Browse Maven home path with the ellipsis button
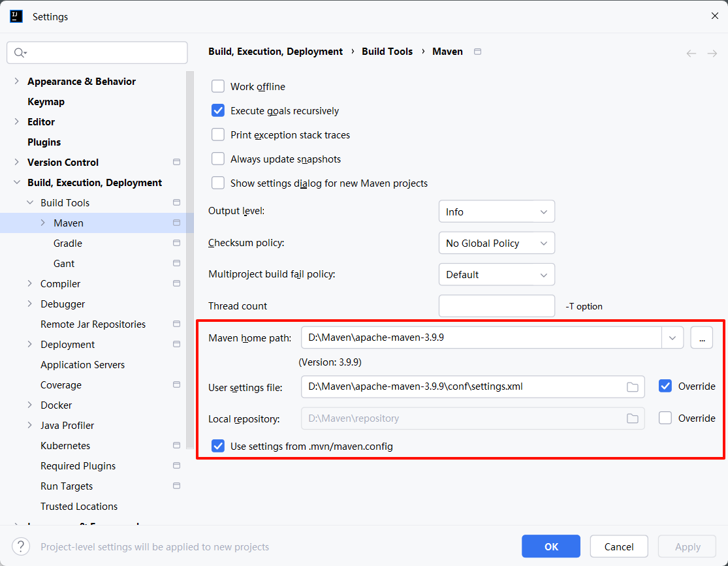This screenshot has height=566, width=728. 702,338
